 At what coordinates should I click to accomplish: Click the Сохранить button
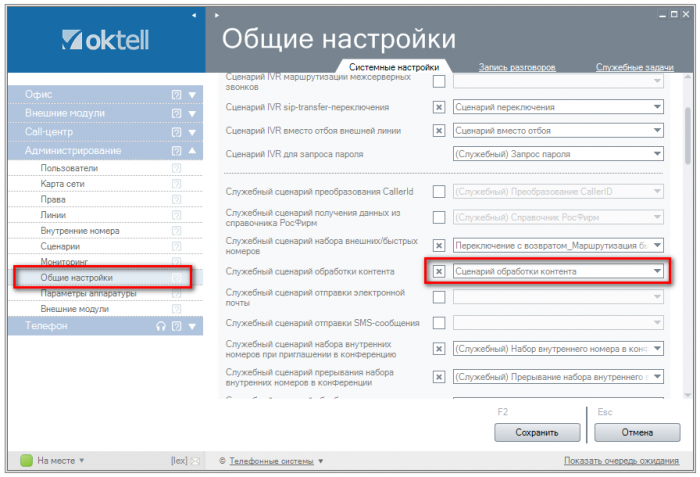pos(537,432)
